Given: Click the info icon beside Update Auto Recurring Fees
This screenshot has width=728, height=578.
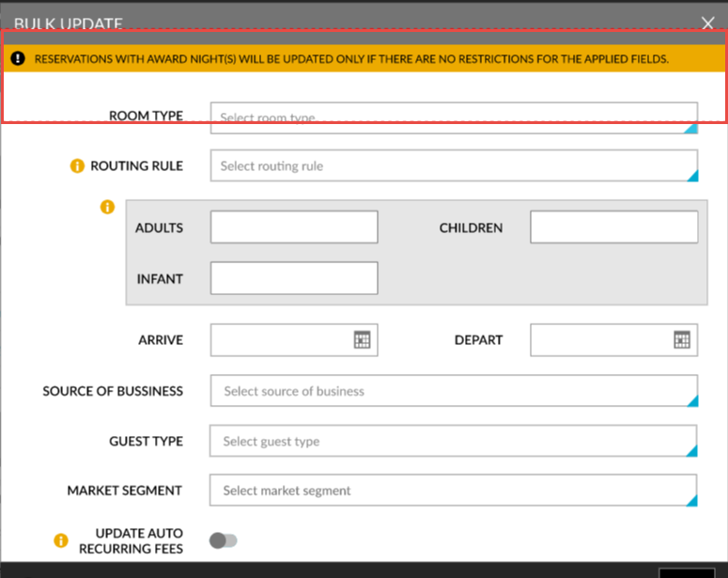Looking at the screenshot, I should (61, 540).
